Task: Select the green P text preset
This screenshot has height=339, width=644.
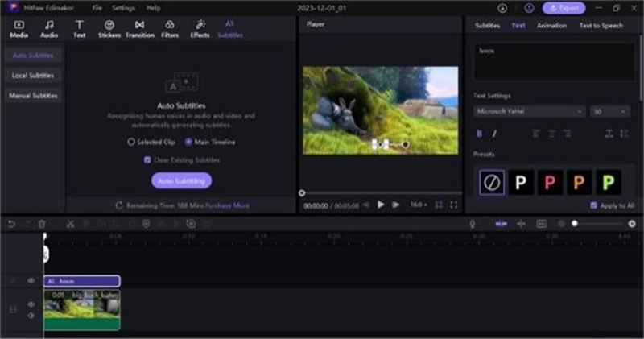Action: [x=609, y=182]
